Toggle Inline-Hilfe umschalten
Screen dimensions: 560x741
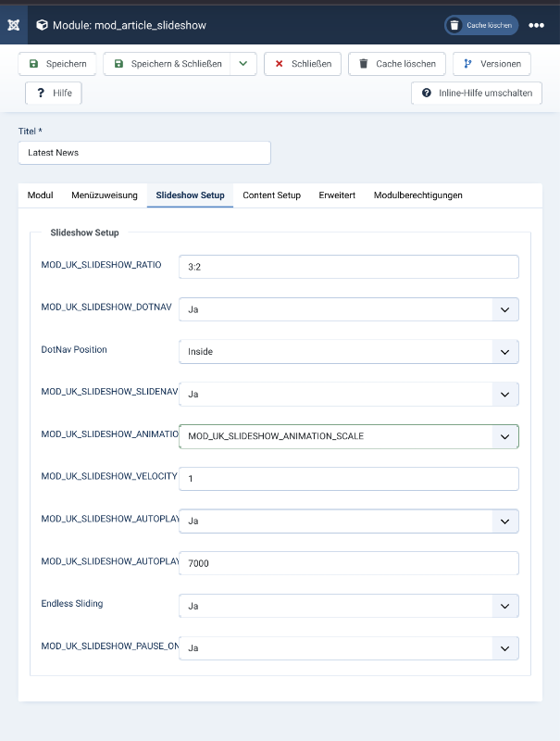[x=477, y=94]
